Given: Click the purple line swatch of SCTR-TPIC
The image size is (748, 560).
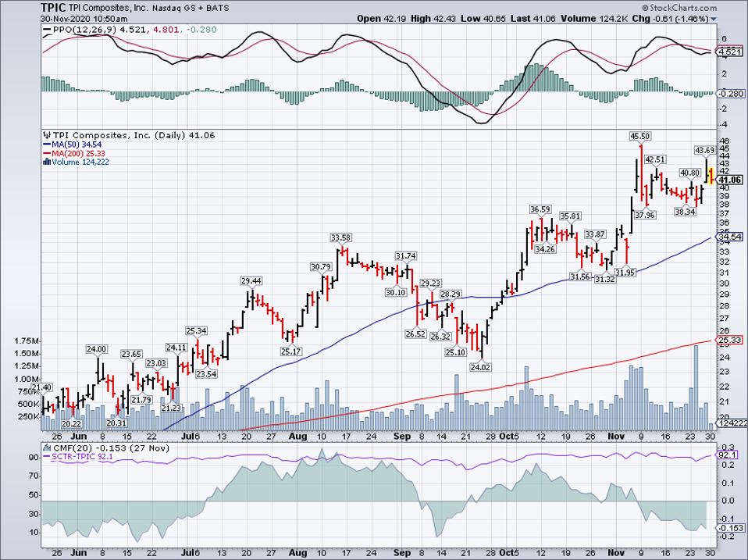Looking at the screenshot, I should pyautogui.click(x=47, y=456).
